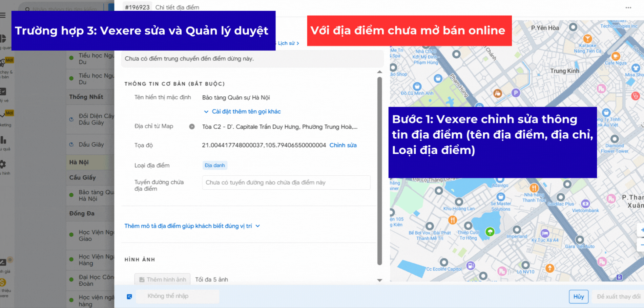Viewport: 644px width, 308px height.
Task: Click the Thêm hình ảnh button
Action: (x=163, y=280)
